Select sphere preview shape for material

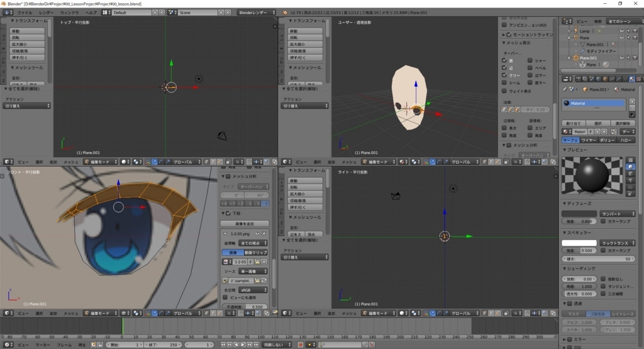[x=630, y=167]
